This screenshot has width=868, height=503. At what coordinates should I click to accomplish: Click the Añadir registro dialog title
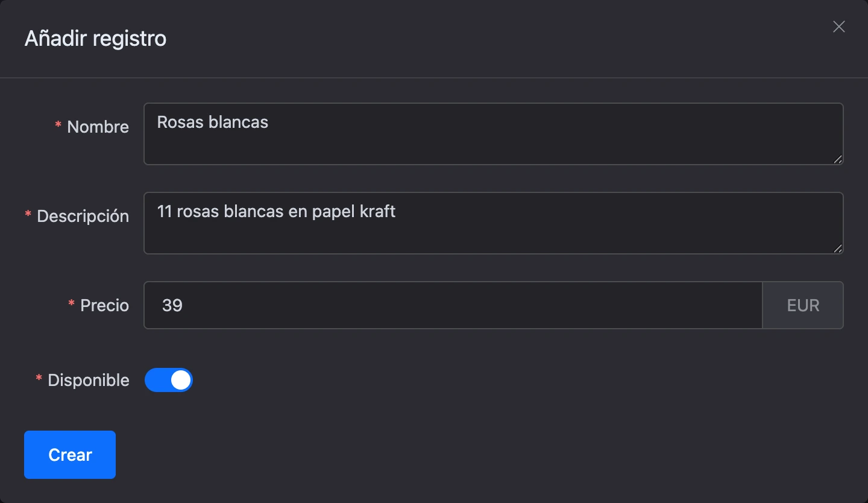pyautogui.click(x=95, y=39)
